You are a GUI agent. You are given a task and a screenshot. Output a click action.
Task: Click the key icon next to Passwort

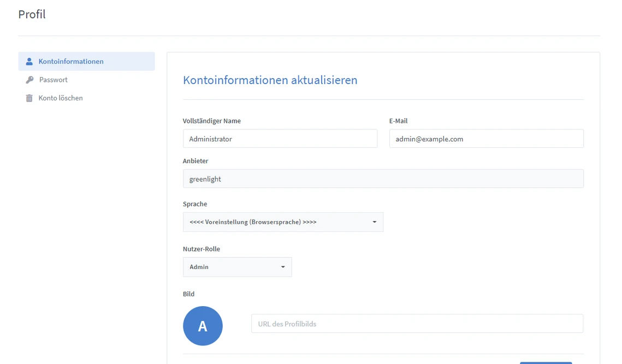click(29, 80)
